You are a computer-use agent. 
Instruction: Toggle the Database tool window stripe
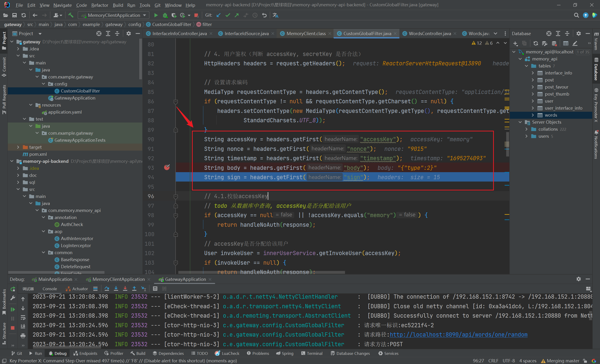click(x=596, y=69)
